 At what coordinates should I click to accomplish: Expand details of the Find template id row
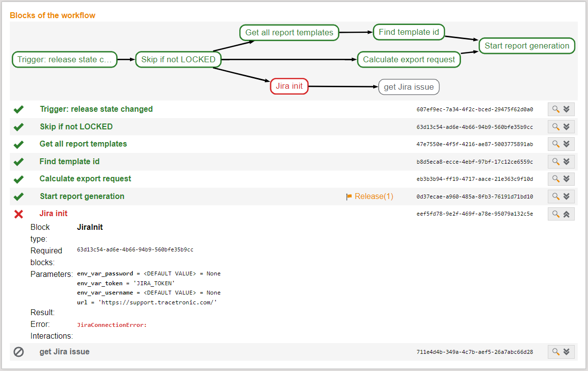tap(567, 161)
